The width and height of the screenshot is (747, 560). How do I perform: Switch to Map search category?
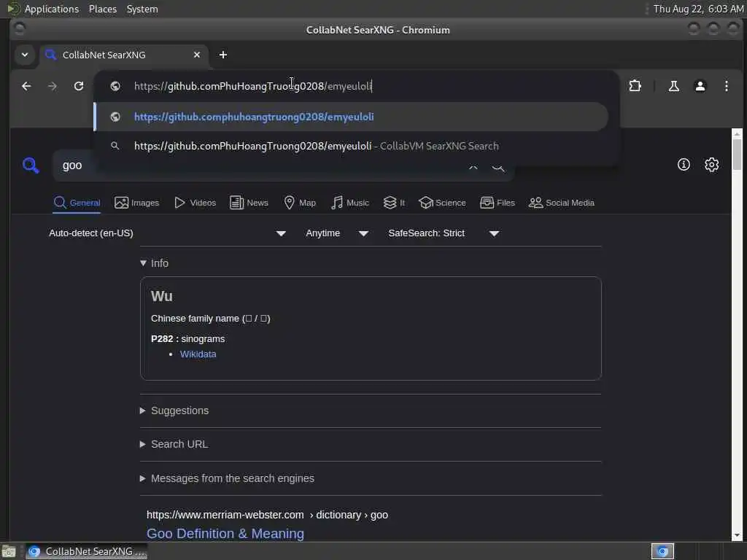300,203
